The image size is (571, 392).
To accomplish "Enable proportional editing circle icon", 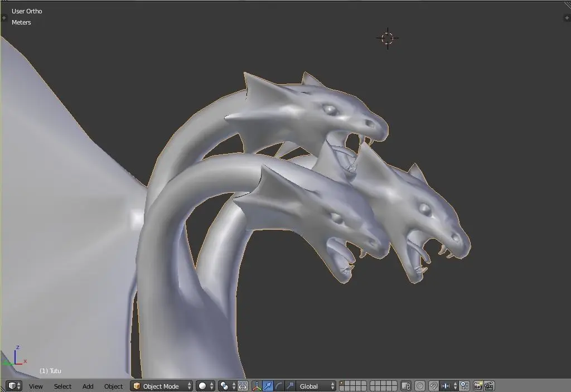I will tap(420, 386).
